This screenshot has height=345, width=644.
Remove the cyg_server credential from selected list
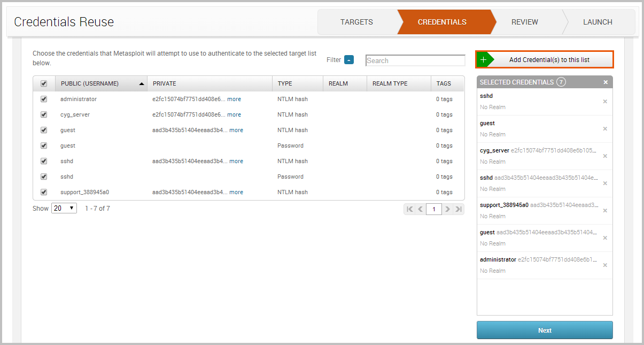coord(605,156)
